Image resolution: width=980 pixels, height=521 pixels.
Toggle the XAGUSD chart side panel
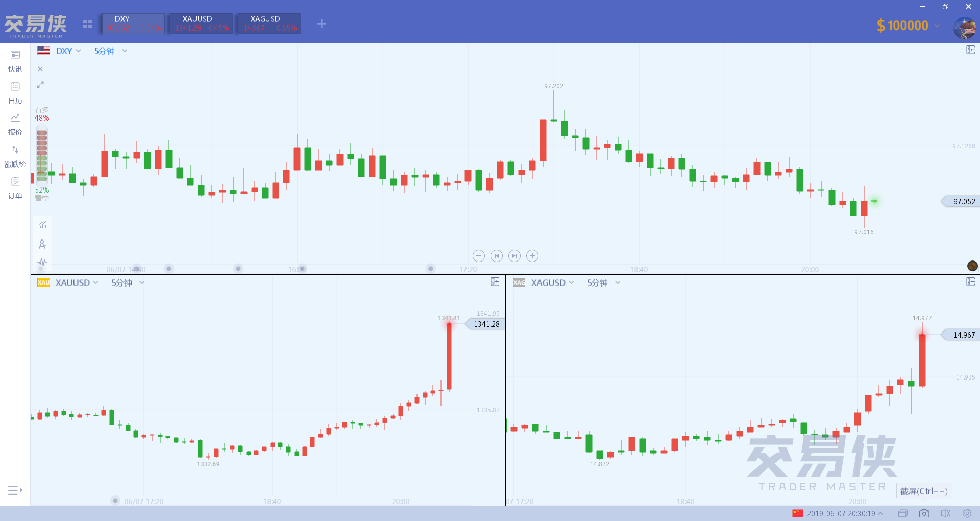pos(971,282)
